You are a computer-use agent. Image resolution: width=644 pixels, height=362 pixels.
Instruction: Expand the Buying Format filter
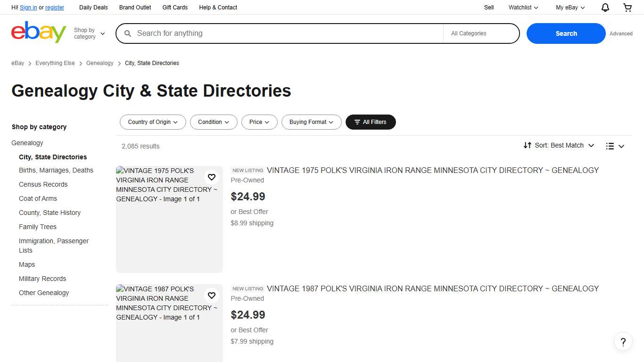[311, 122]
